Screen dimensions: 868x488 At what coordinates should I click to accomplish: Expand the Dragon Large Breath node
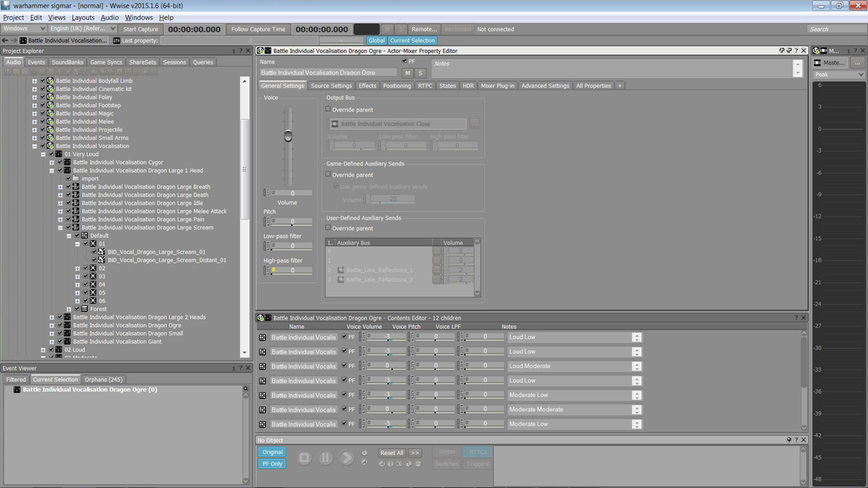pos(60,187)
